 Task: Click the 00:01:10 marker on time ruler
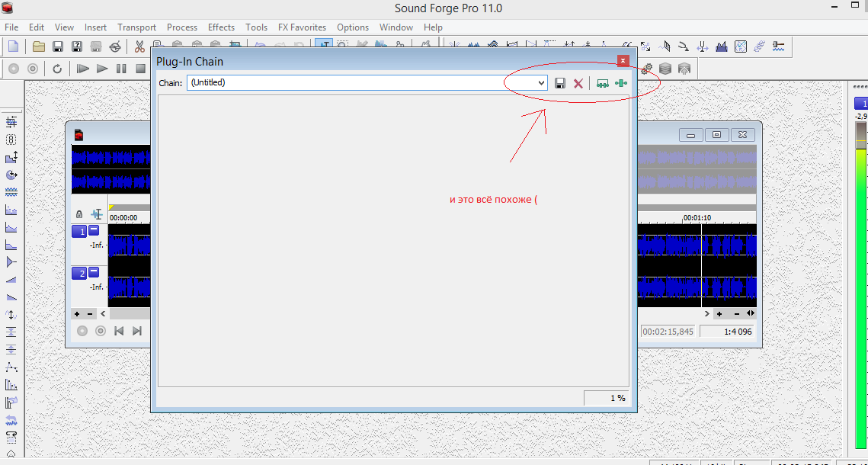(x=697, y=218)
